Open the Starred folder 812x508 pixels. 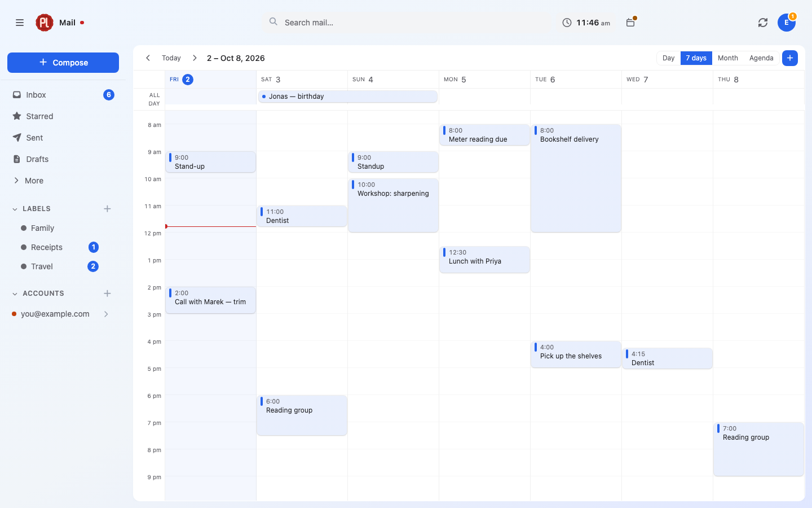point(63,116)
